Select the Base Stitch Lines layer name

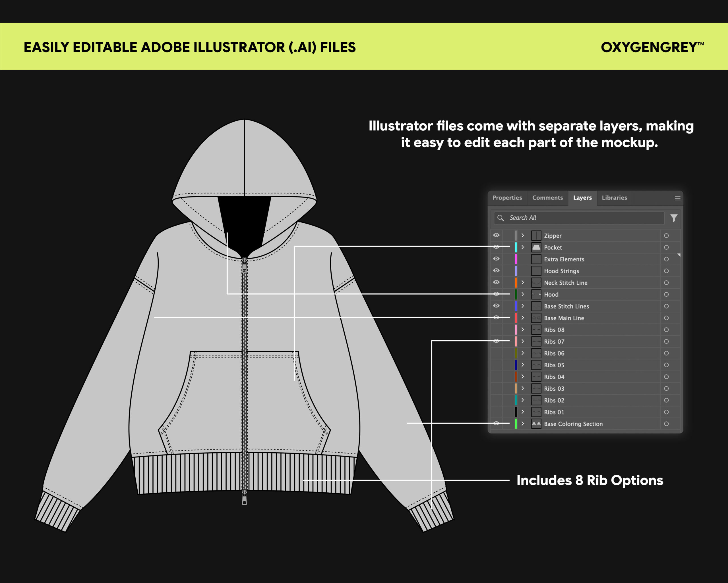coord(566,306)
